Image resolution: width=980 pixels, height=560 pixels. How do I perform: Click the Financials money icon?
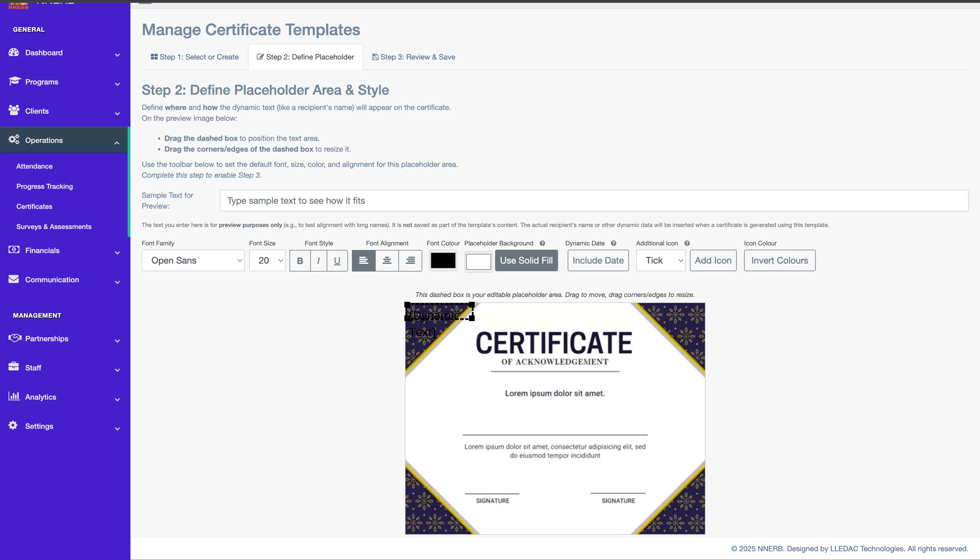[14, 250]
